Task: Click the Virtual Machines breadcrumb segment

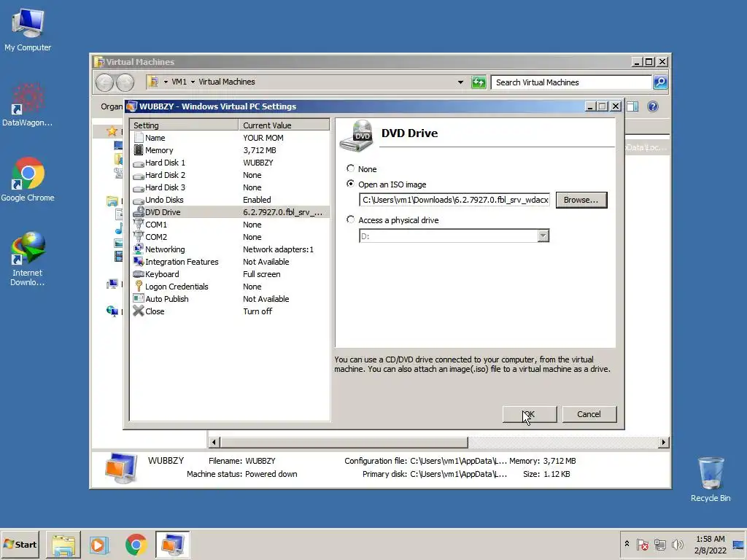Action: (x=227, y=82)
